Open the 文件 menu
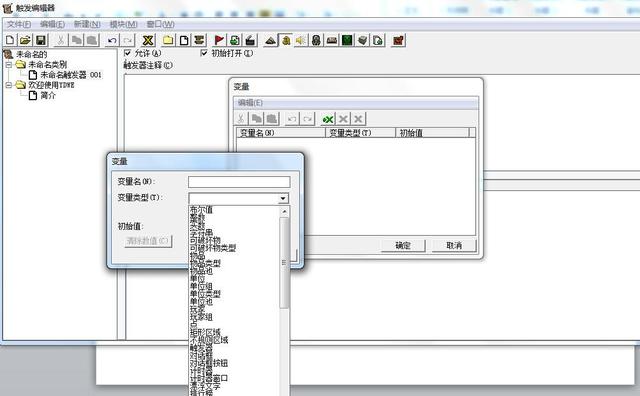 pyautogui.click(x=19, y=24)
